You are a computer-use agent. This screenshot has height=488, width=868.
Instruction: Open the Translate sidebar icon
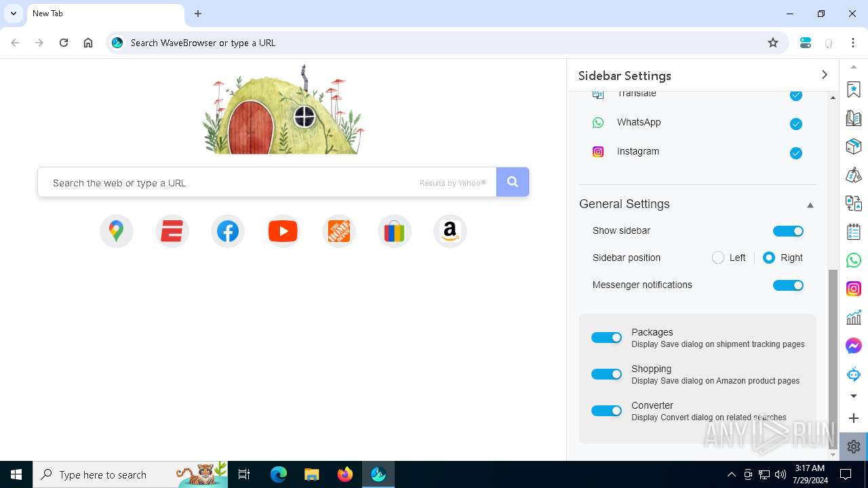[x=854, y=203]
